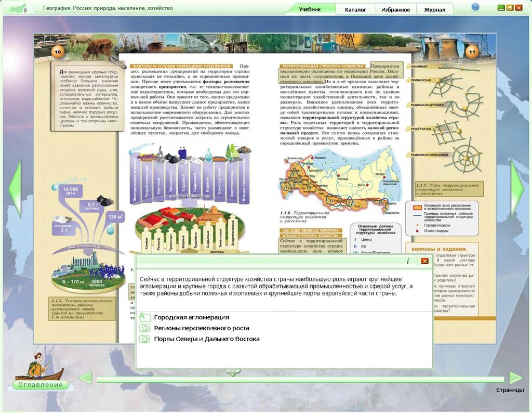The height and width of the screenshot is (413, 532).
Task: Restore the window with orange button
Action: pos(510,7)
